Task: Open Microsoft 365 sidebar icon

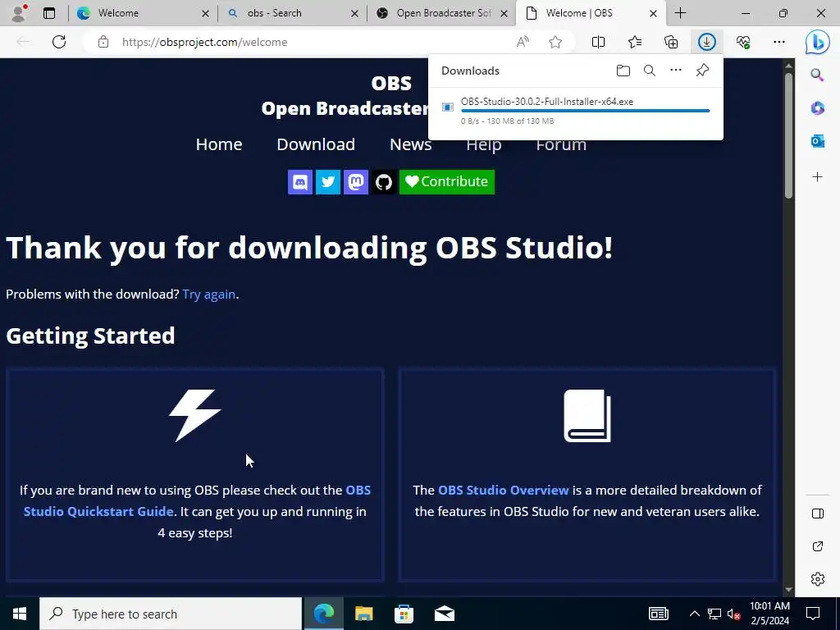Action: [817, 108]
